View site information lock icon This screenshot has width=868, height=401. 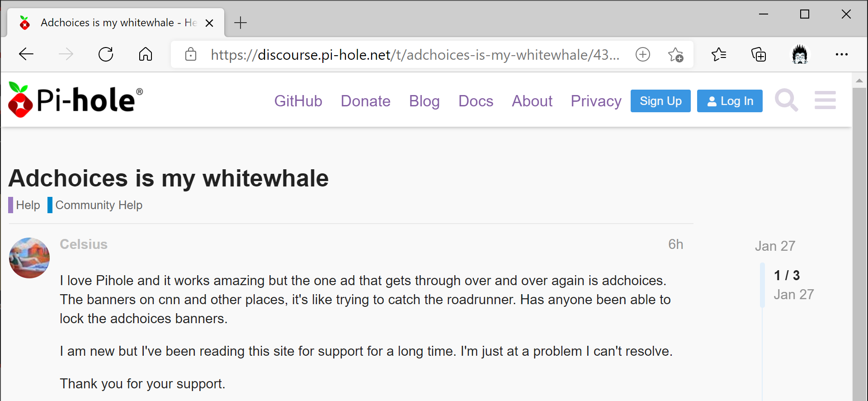191,54
